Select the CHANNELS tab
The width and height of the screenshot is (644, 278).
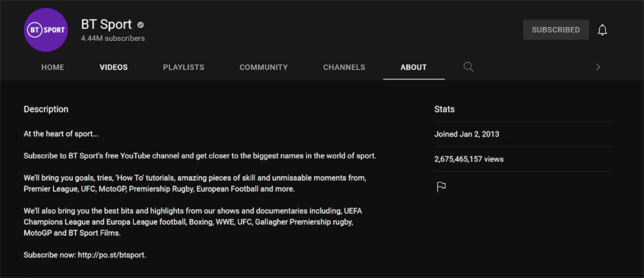(x=344, y=68)
